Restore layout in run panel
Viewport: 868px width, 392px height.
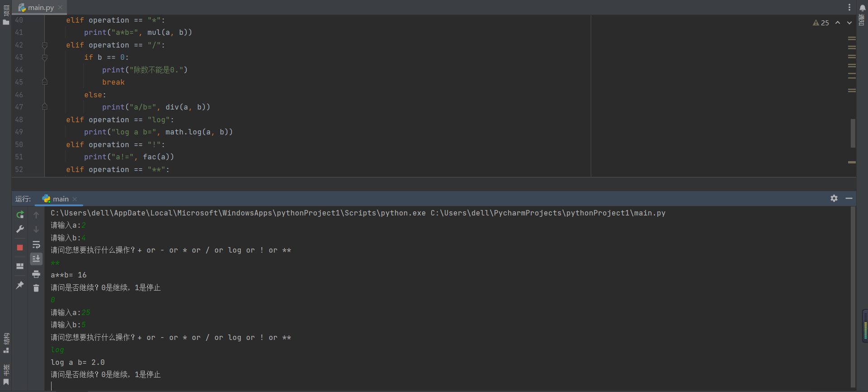pyautogui.click(x=20, y=266)
